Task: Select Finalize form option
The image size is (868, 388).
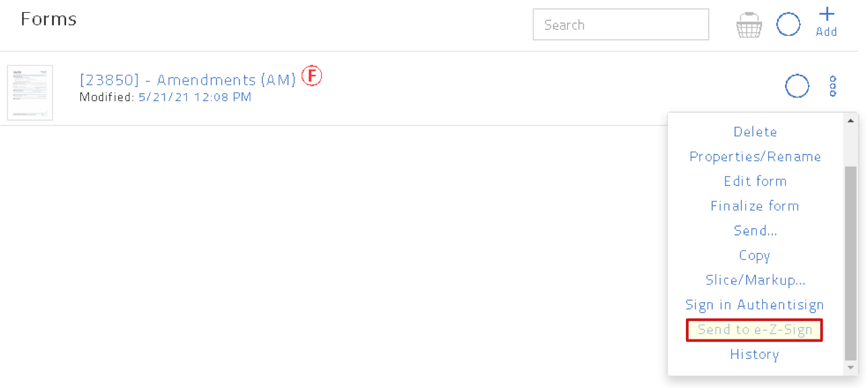Action: click(x=755, y=206)
